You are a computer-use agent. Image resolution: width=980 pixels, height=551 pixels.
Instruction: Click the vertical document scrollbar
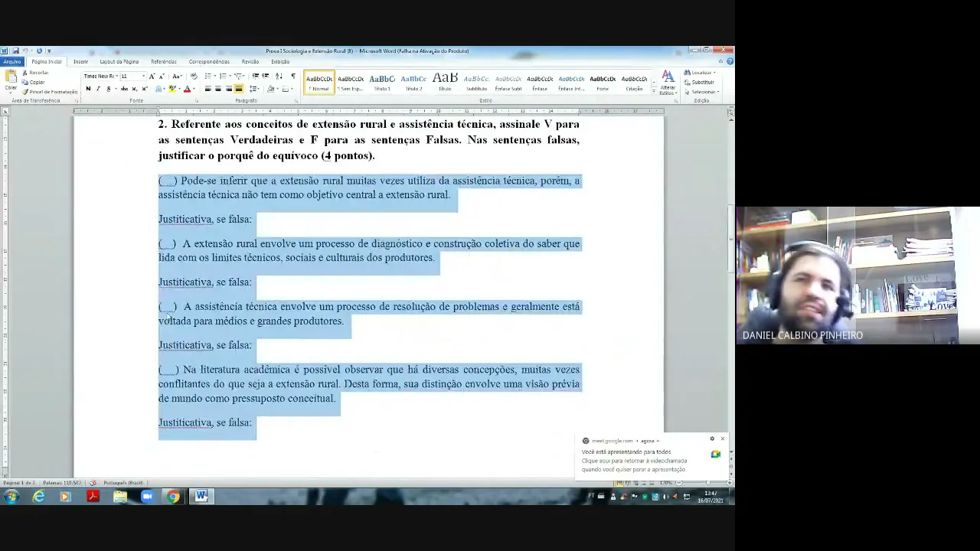tap(731, 237)
